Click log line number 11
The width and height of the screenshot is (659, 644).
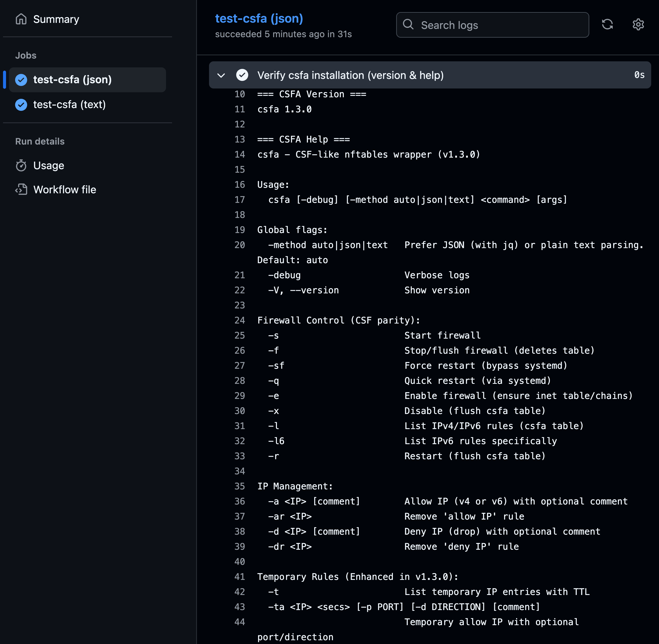click(240, 109)
